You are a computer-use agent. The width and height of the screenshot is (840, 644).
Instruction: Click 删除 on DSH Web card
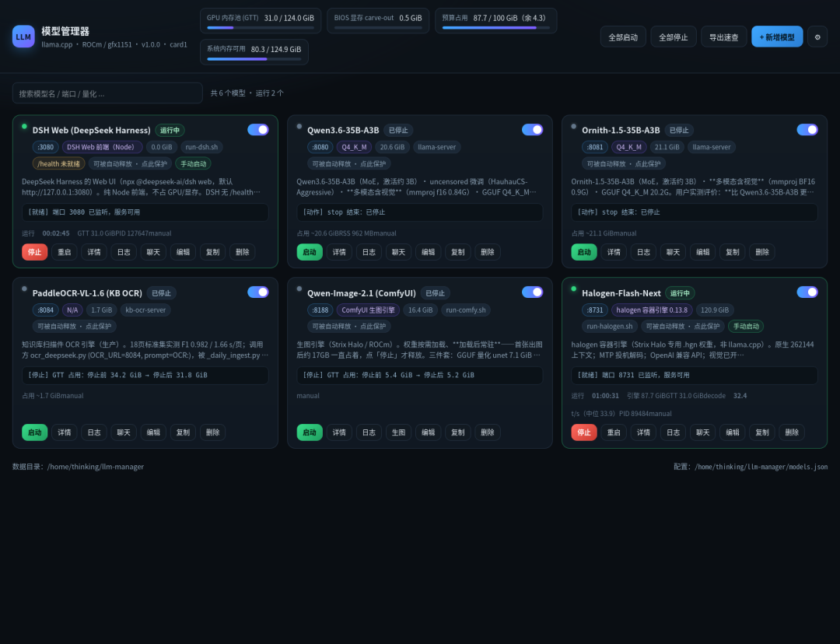243,252
